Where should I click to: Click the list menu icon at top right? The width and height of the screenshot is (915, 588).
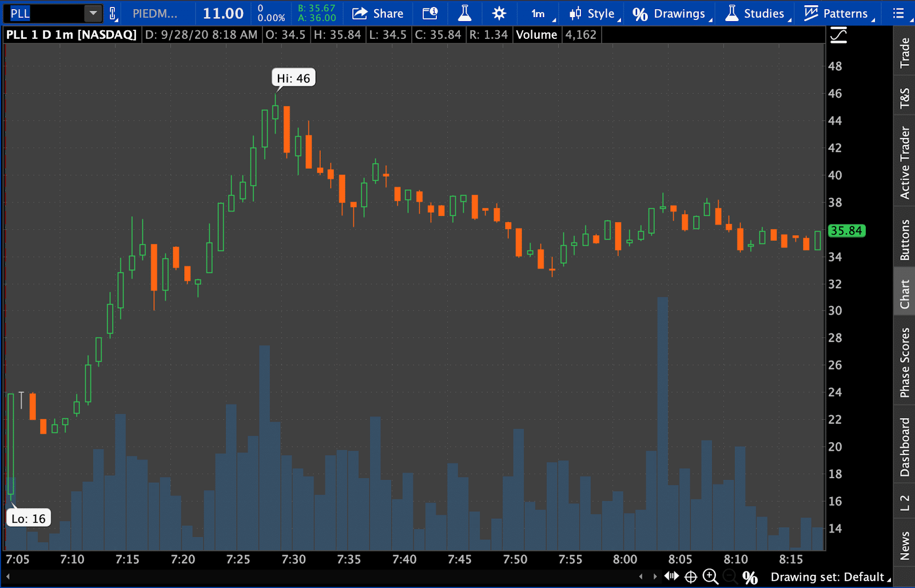[899, 13]
